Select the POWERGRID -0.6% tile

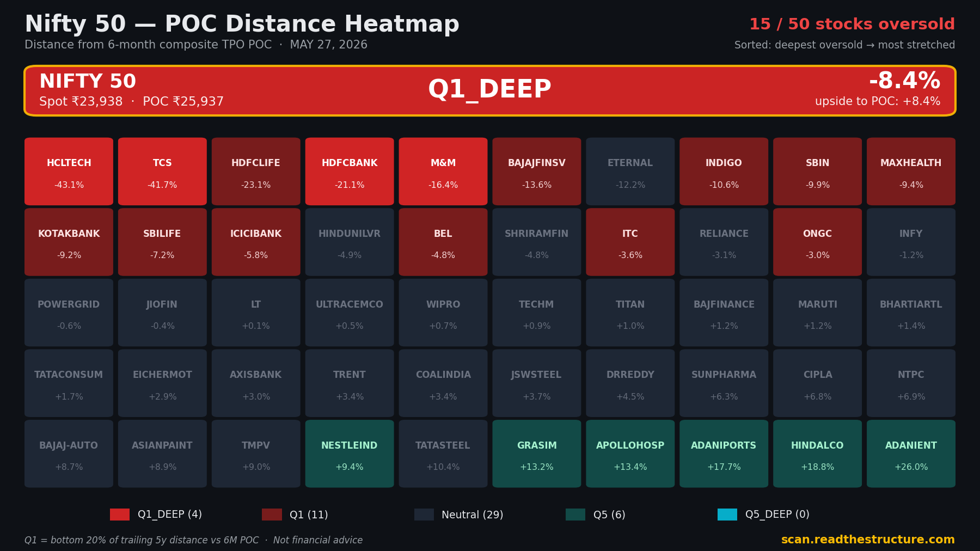[69, 313]
